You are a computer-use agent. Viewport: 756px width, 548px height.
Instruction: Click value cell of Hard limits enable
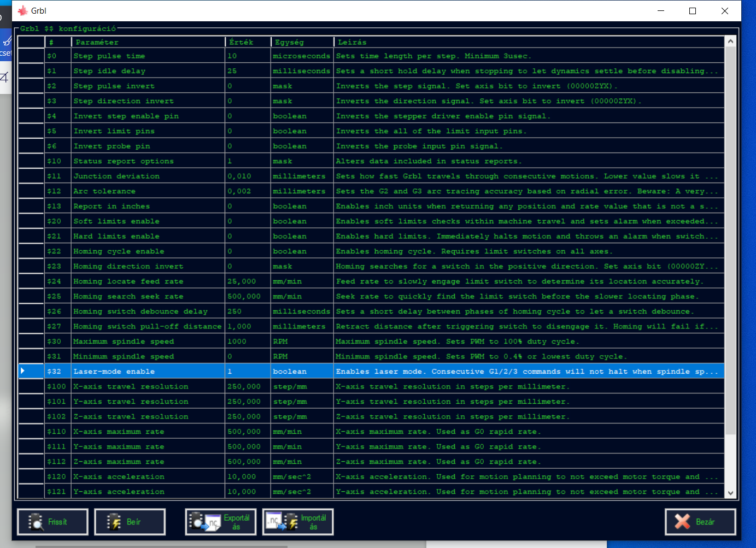click(248, 237)
